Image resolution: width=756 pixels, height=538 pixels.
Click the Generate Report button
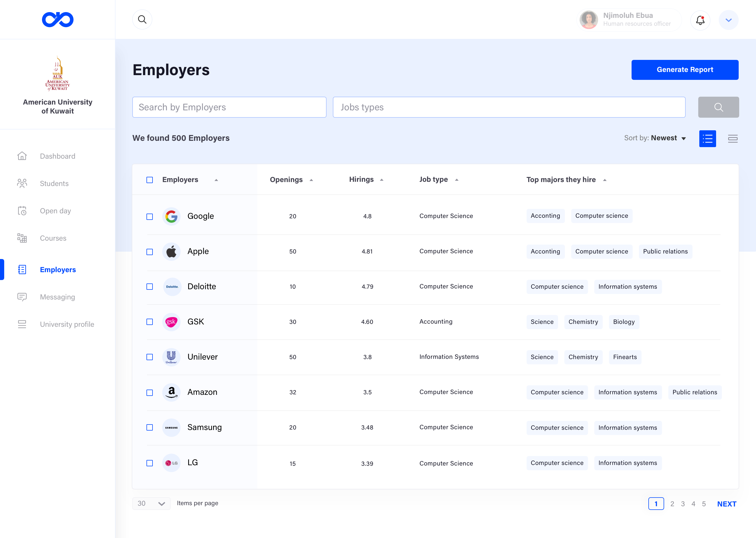[x=685, y=70]
